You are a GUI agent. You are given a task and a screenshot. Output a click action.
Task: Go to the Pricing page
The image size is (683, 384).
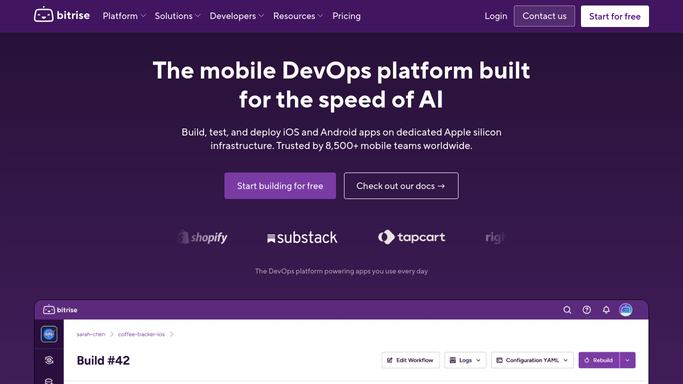(x=346, y=16)
